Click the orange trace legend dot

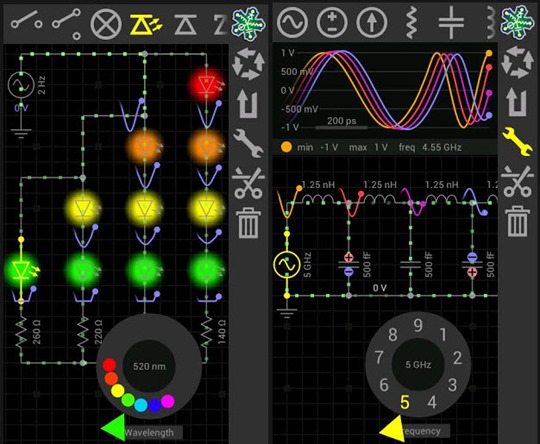point(286,147)
